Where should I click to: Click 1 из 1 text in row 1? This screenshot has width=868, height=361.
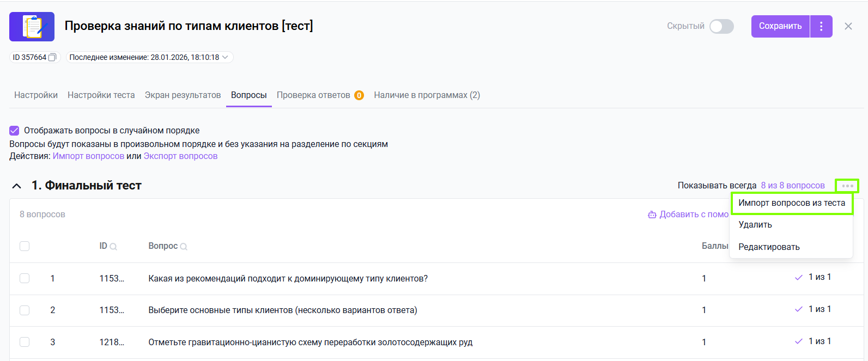click(x=820, y=277)
